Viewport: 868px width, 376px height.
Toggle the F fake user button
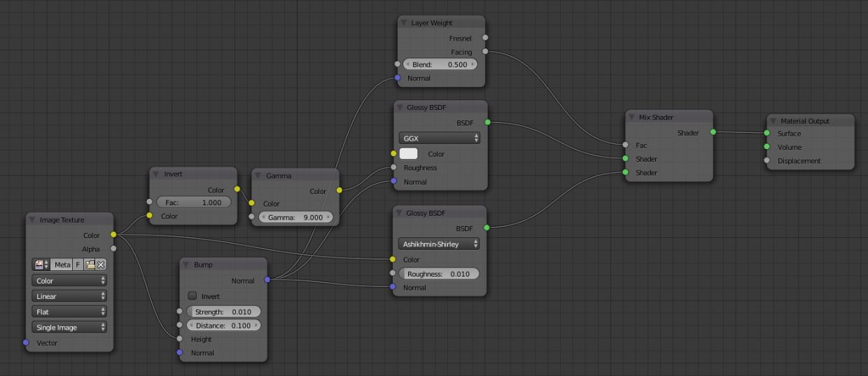tap(78, 265)
